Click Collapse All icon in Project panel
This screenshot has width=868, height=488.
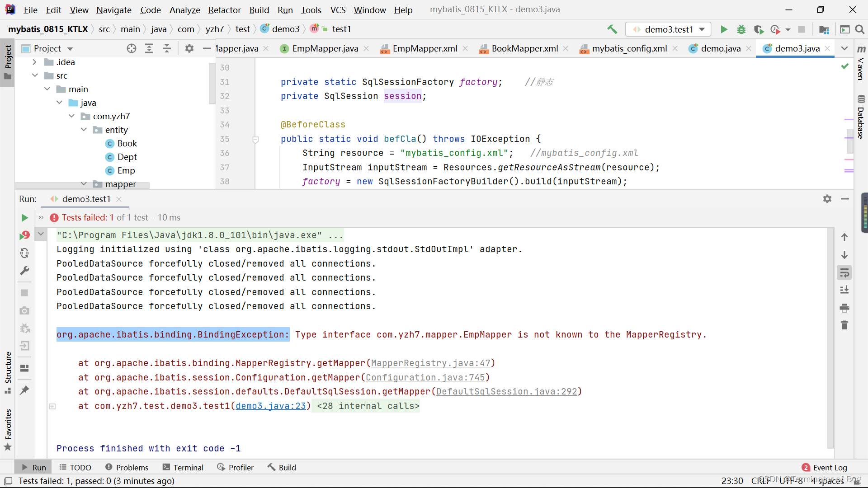[167, 48]
